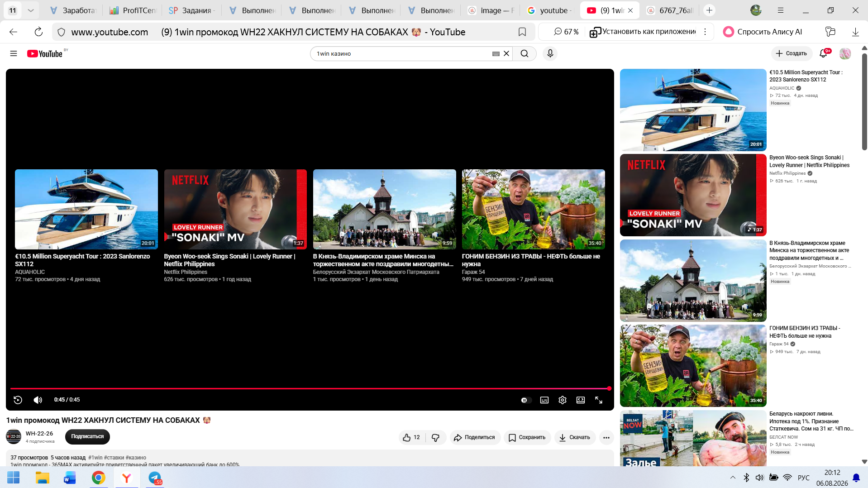Viewport: 868px width, 488px height.
Task: Switch to 6767_76all tab
Action: tap(670, 10)
